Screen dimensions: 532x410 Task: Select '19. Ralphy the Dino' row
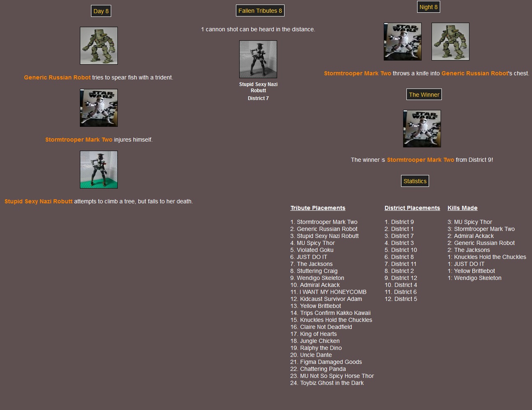[316, 348]
